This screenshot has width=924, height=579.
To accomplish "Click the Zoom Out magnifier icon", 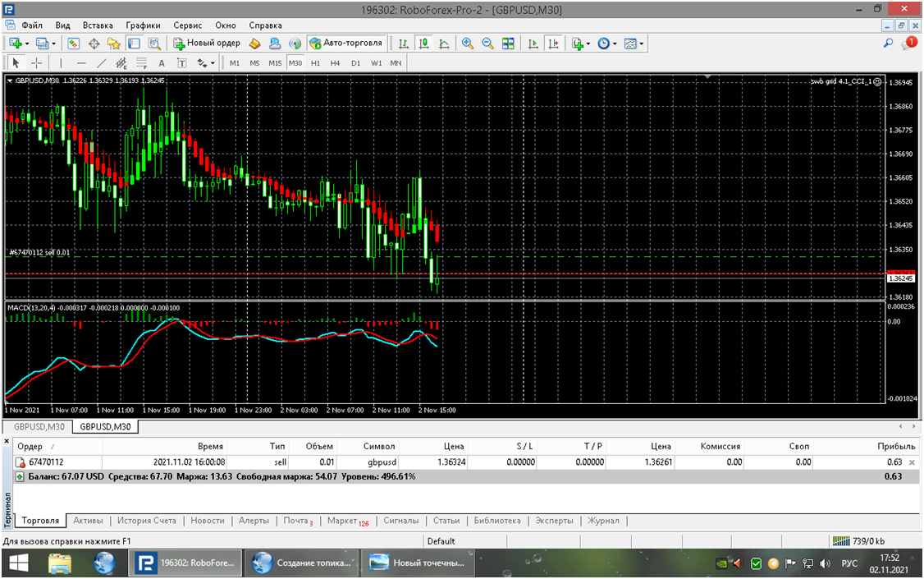I will [x=487, y=44].
